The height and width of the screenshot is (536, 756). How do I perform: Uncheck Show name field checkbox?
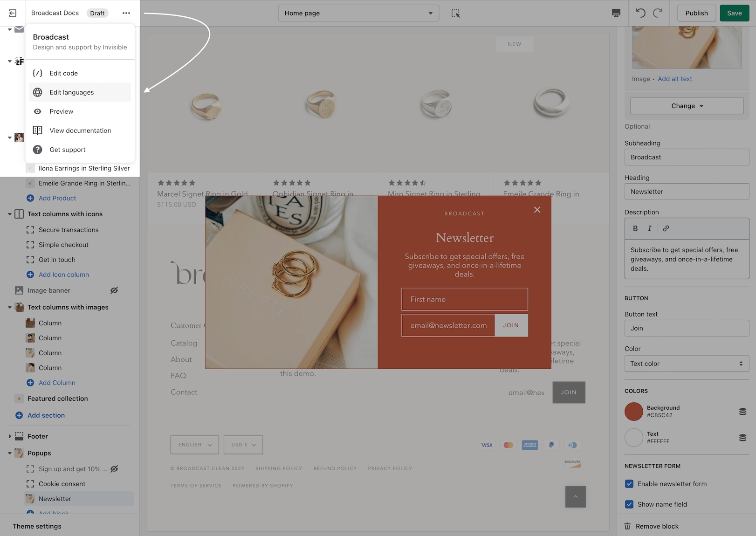pos(629,504)
